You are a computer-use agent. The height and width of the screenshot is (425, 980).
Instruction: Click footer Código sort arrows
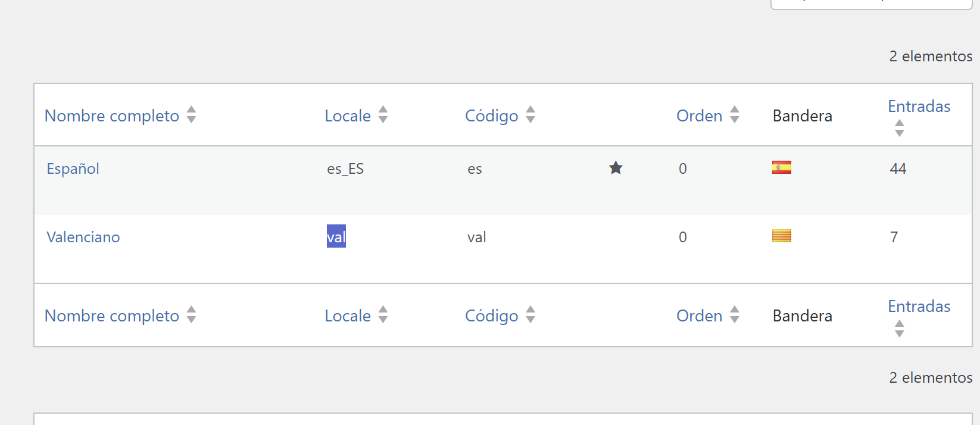530,314
